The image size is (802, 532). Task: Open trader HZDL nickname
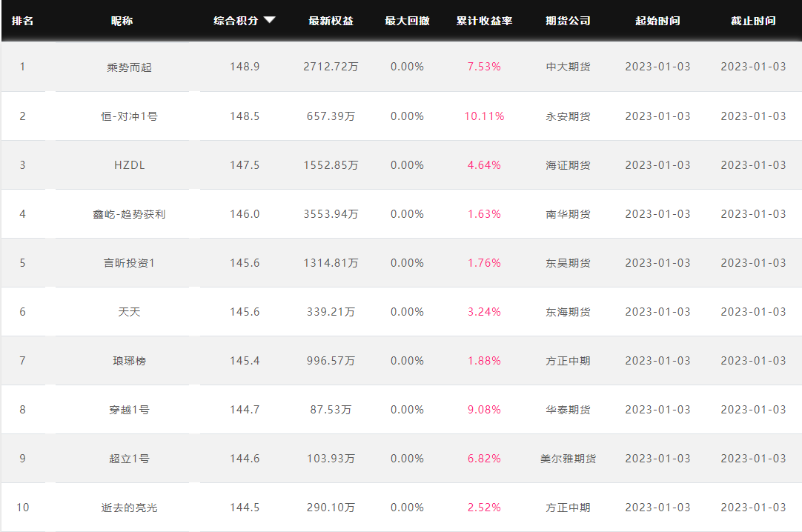point(130,165)
